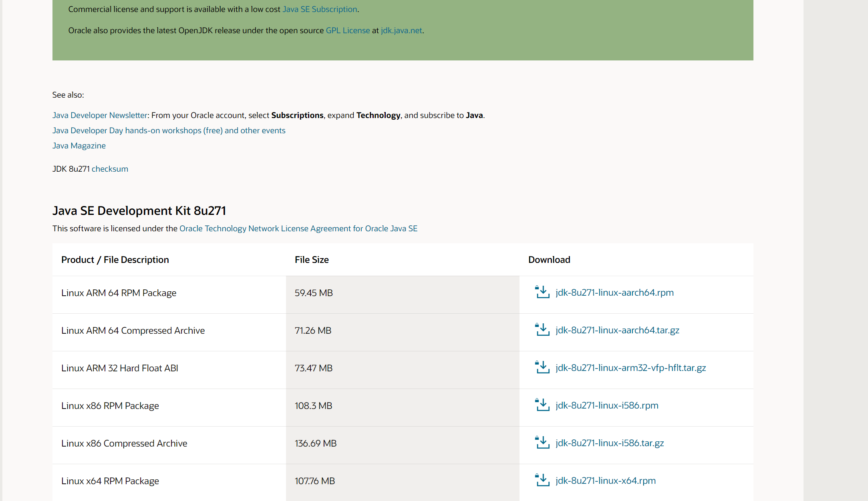Select Linux ARM 32 Hard Float ABI text
The height and width of the screenshot is (501, 868).
(120, 368)
